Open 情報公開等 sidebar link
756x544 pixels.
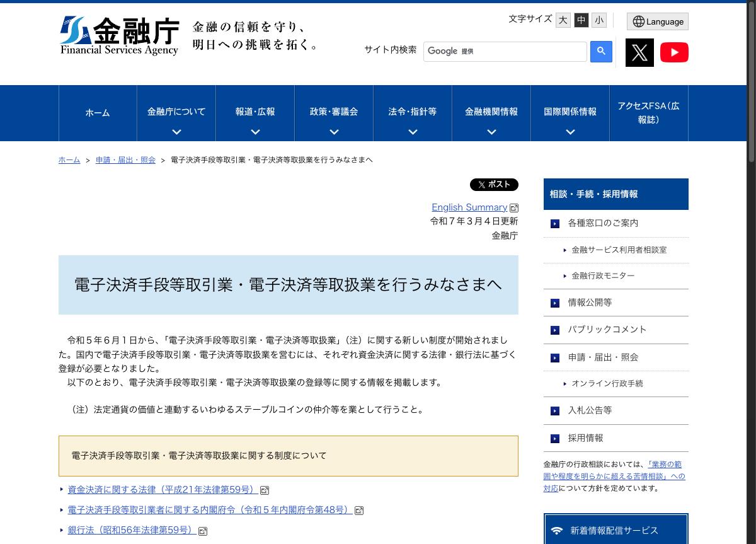click(590, 303)
